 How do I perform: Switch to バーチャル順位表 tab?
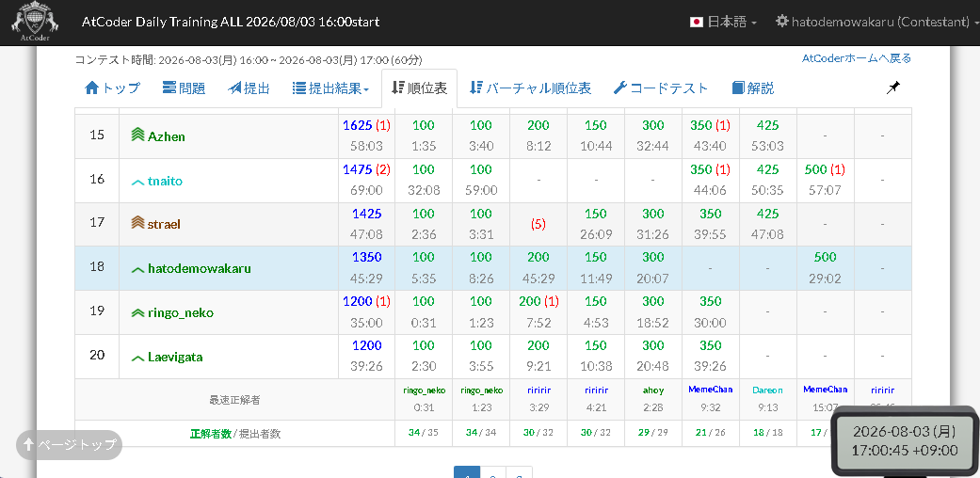[530, 88]
